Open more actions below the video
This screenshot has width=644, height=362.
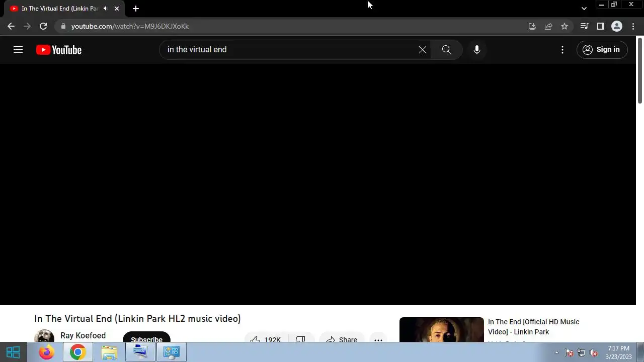click(x=378, y=337)
